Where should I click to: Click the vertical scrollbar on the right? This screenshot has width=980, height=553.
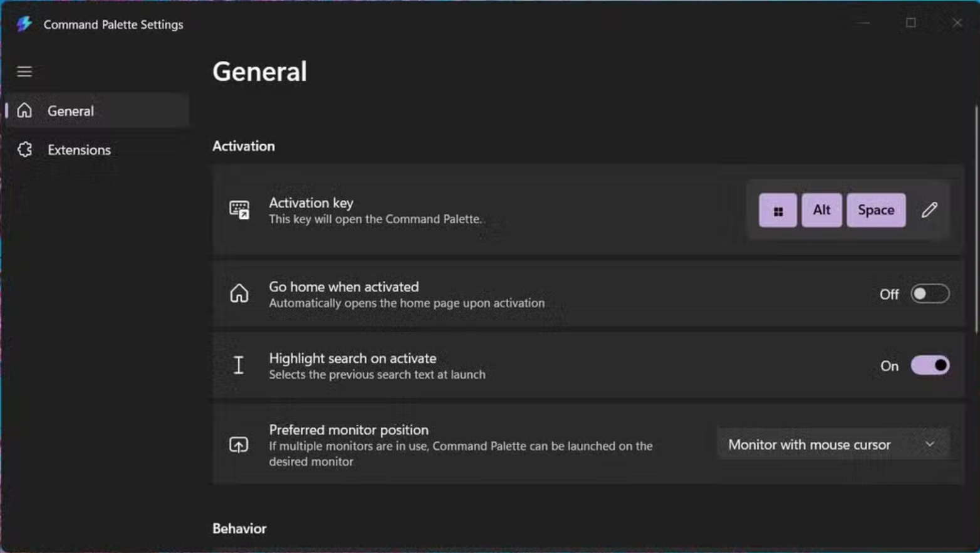[x=976, y=219]
